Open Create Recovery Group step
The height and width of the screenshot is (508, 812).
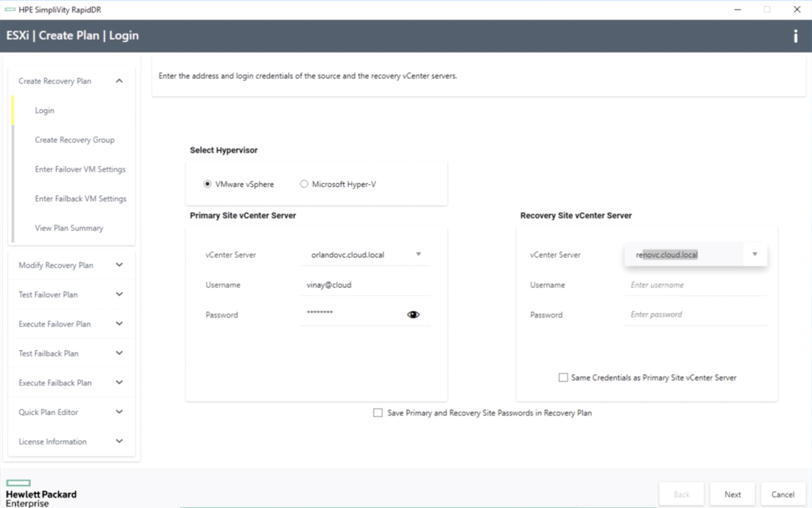point(75,140)
